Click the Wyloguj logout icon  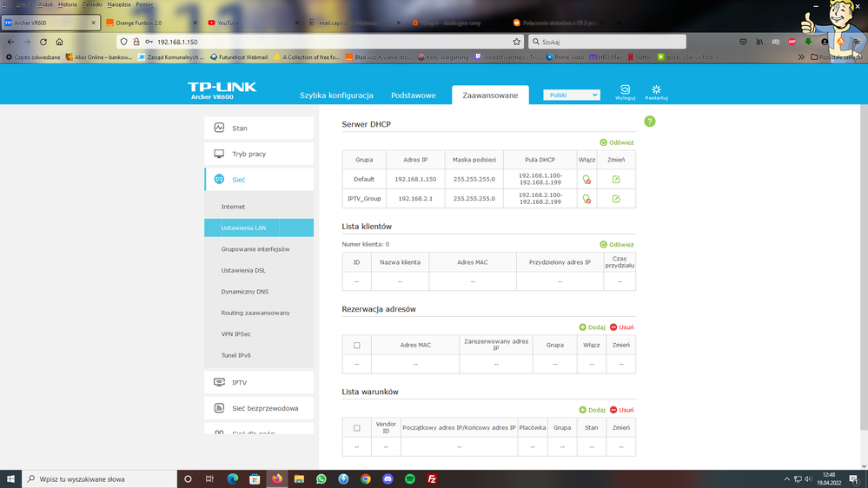point(625,90)
